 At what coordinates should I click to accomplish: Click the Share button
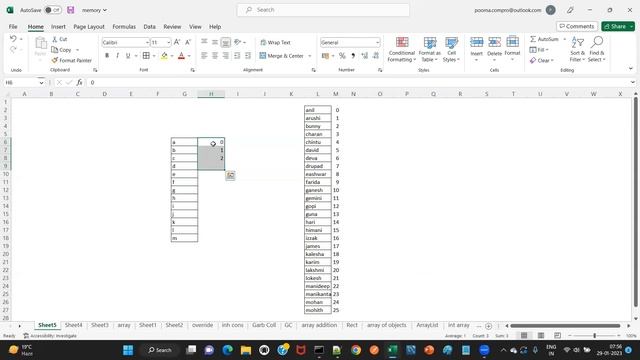click(x=618, y=26)
